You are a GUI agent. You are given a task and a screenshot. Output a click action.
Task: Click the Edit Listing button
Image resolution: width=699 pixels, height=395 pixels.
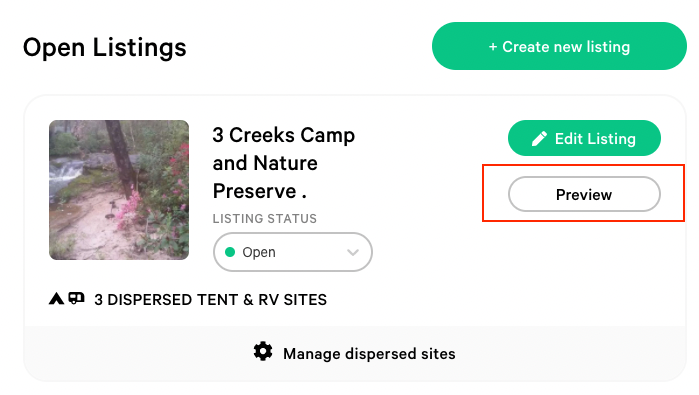584,138
